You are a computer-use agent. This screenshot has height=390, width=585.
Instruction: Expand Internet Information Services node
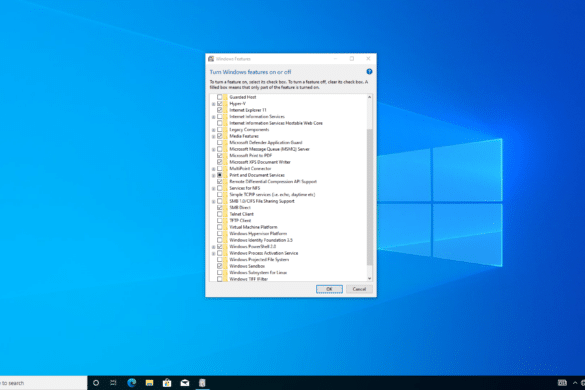tap(213, 117)
